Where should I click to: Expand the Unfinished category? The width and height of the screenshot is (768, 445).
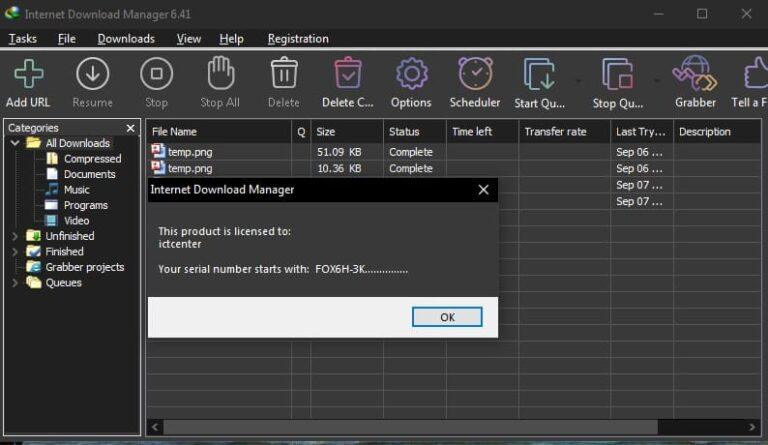[x=15, y=236]
